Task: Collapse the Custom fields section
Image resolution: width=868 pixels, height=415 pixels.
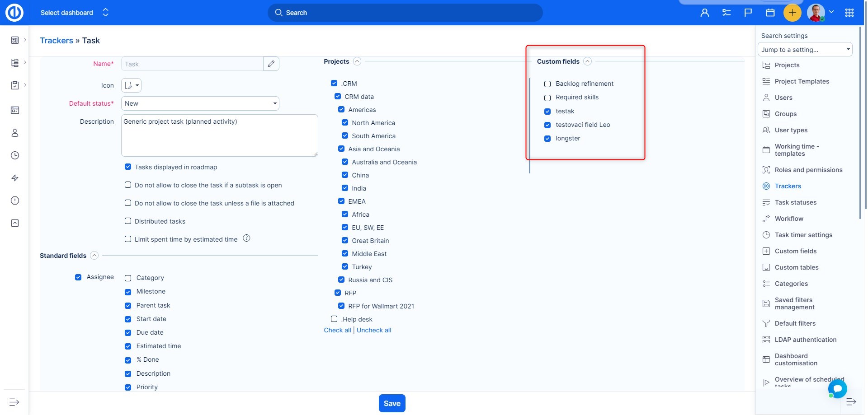Action: pyautogui.click(x=587, y=61)
